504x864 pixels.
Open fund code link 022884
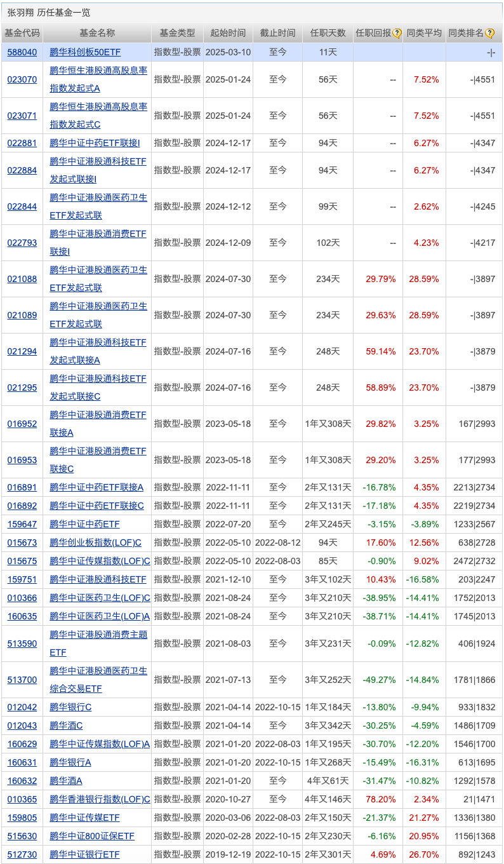point(22,170)
